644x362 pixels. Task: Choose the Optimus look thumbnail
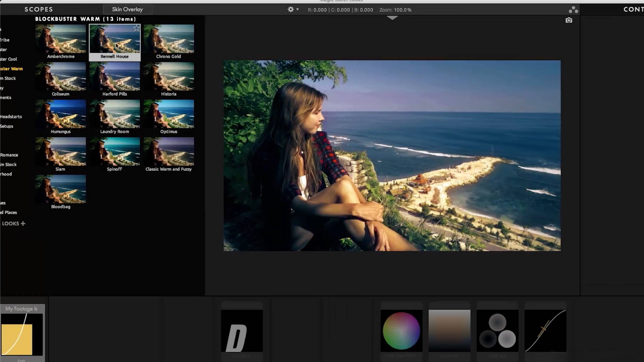[x=169, y=114]
